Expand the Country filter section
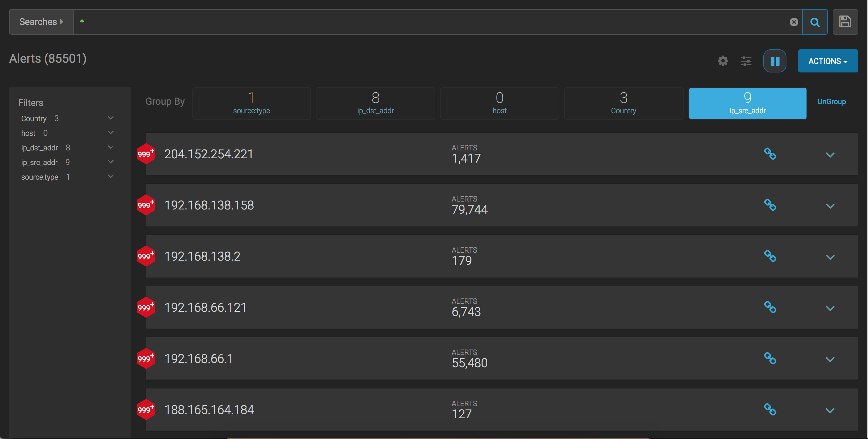 click(110, 118)
